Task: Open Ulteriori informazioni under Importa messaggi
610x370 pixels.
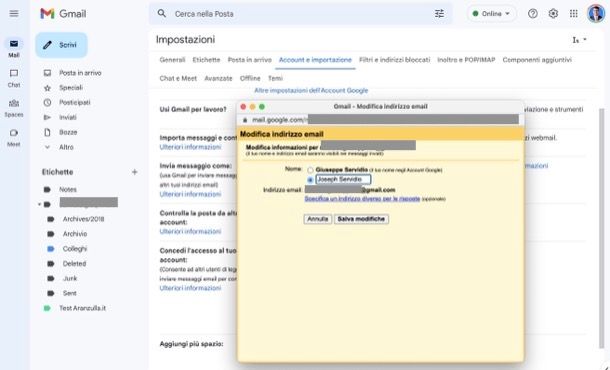Action: coord(190,147)
